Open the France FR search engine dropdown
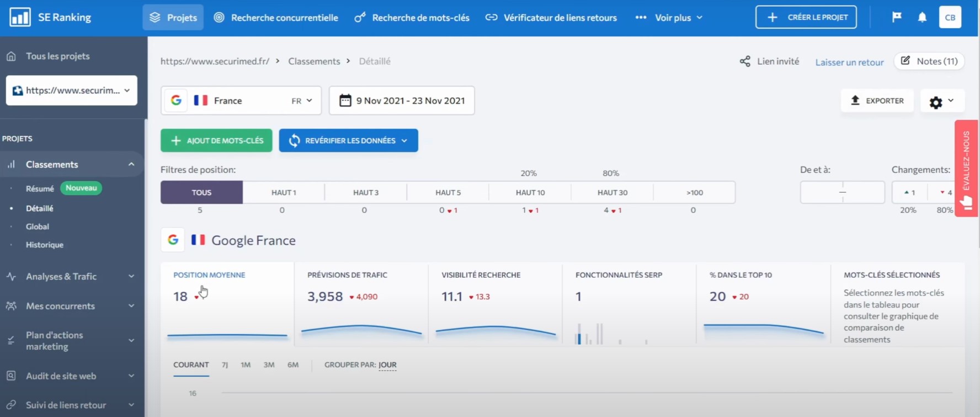Screen dimensions: 980x417 pos(241,101)
